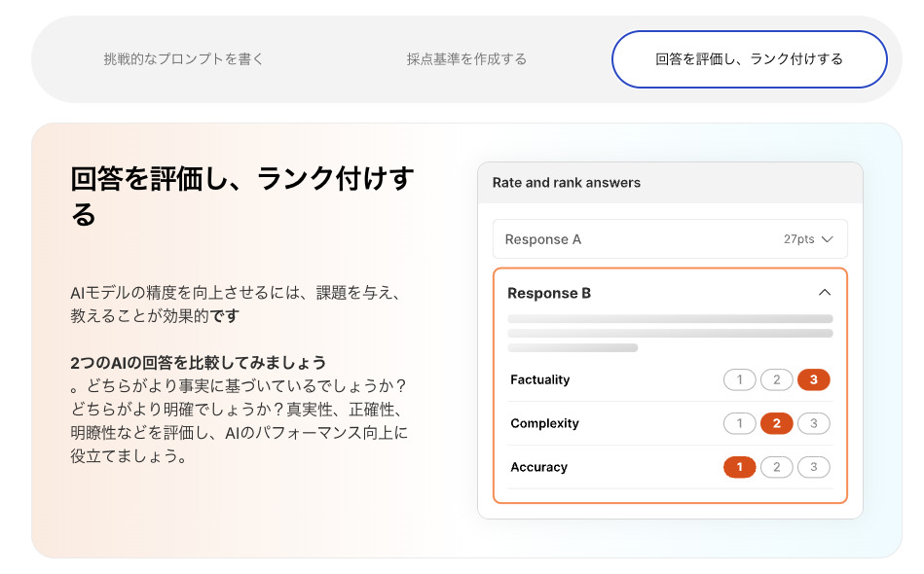Select Accuracy rating 3

[x=813, y=467]
